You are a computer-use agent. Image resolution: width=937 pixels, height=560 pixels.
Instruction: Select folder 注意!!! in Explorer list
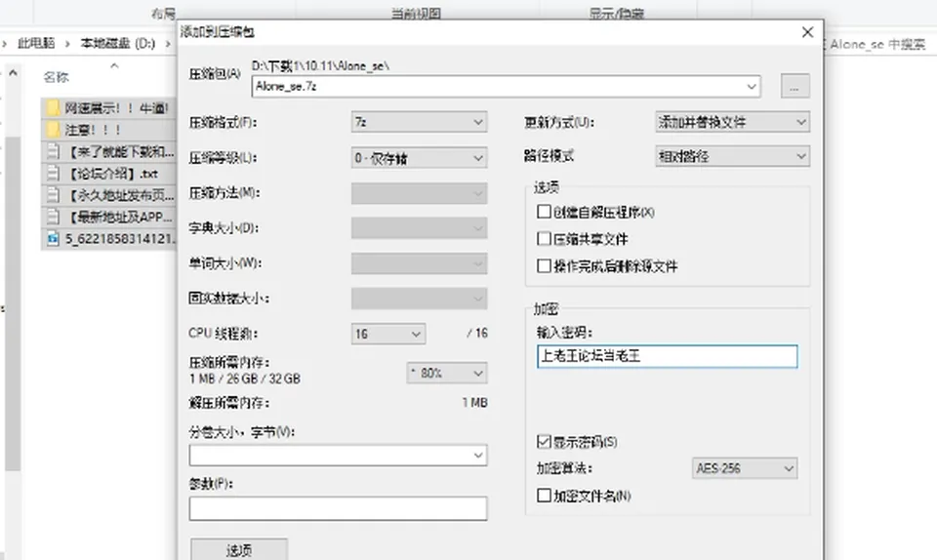point(108,130)
